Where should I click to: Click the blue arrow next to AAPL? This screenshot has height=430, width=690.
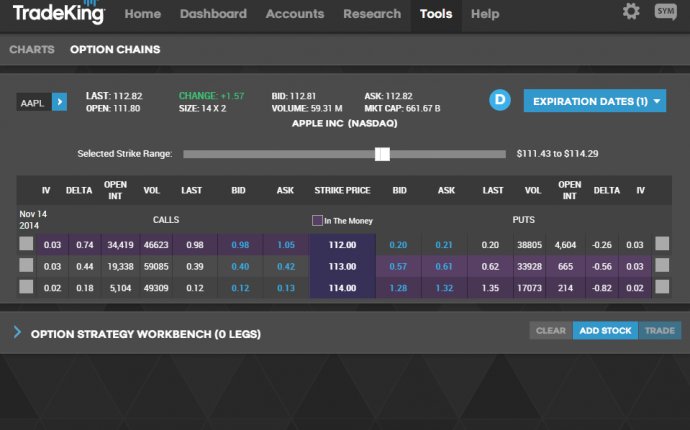pos(59,102)
